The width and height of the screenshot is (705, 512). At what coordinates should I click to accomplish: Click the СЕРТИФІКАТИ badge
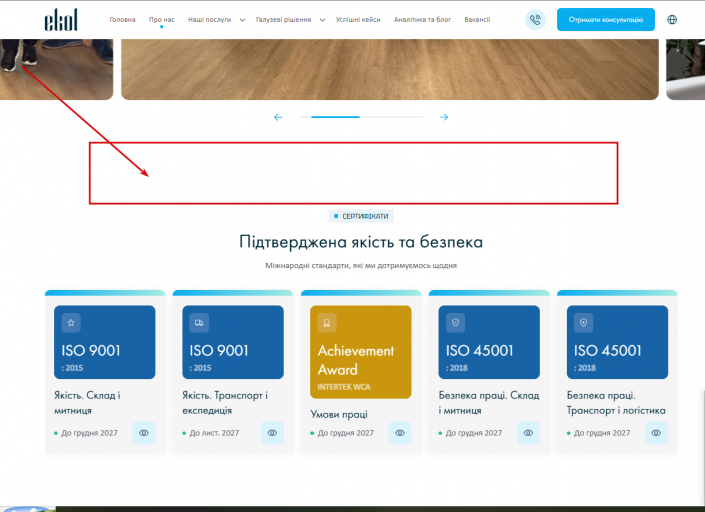361,216
